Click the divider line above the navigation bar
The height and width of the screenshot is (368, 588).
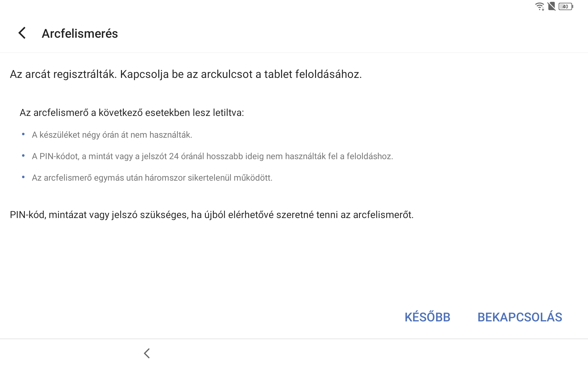click(294, 339)
